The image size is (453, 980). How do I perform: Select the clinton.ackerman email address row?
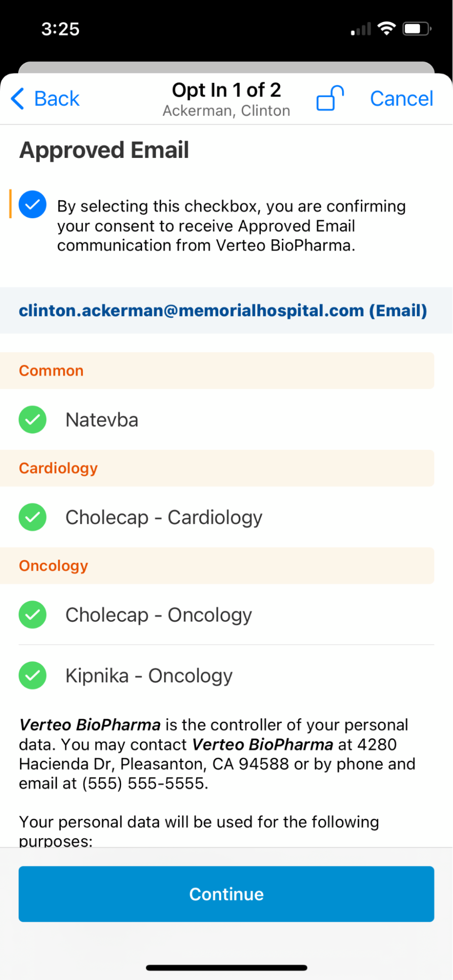coord(223,310)
